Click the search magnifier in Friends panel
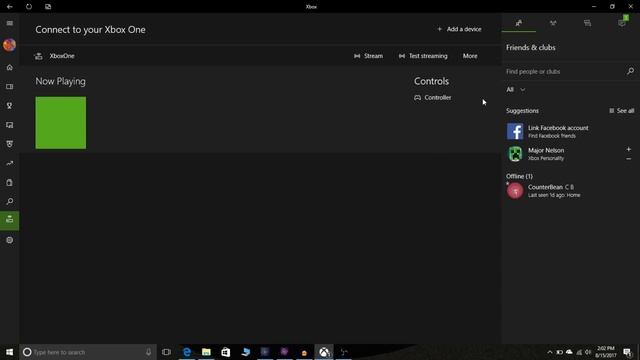 coord(630,71)
